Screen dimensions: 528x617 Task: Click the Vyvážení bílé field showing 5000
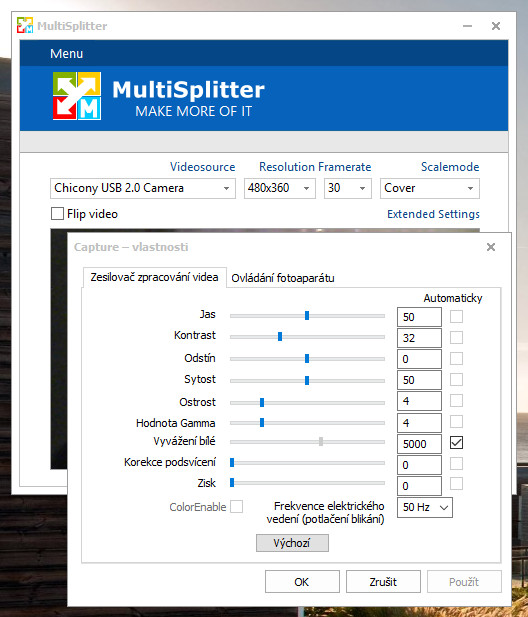click(x=419, y=444)
